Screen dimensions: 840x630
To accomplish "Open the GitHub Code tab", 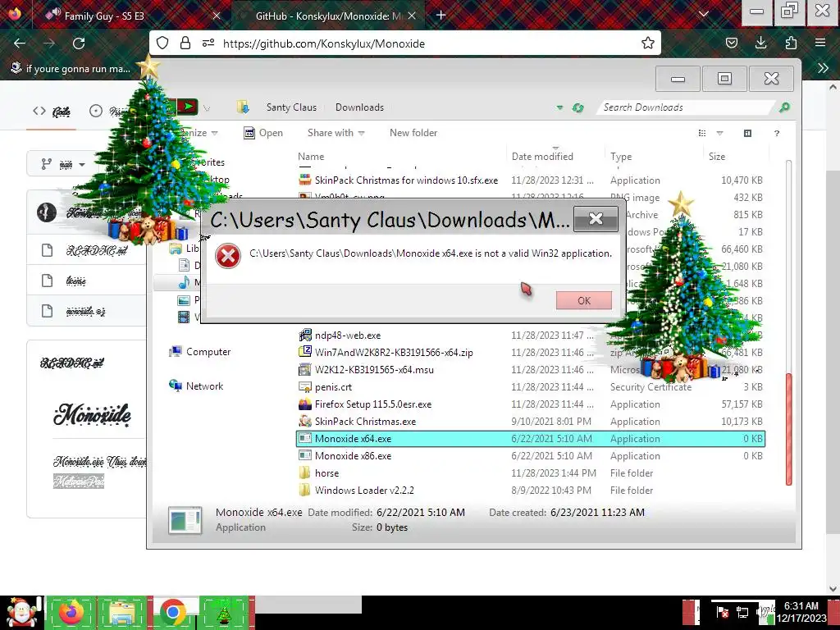I will [52, 112].
